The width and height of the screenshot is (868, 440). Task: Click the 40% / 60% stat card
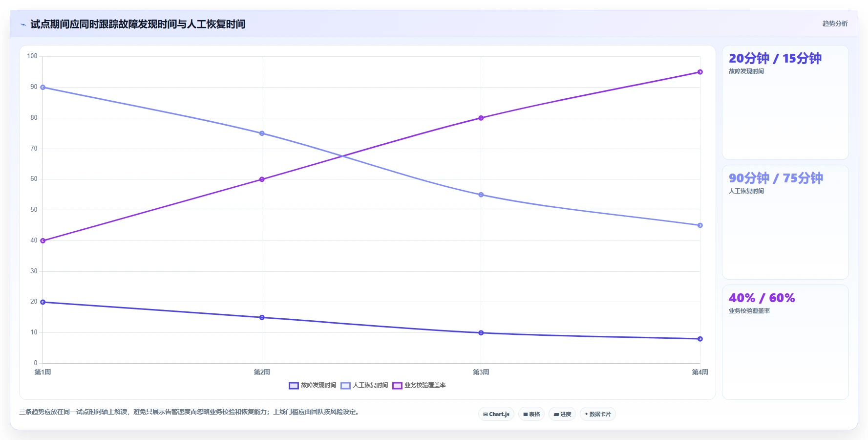click(x=785, y=342)
